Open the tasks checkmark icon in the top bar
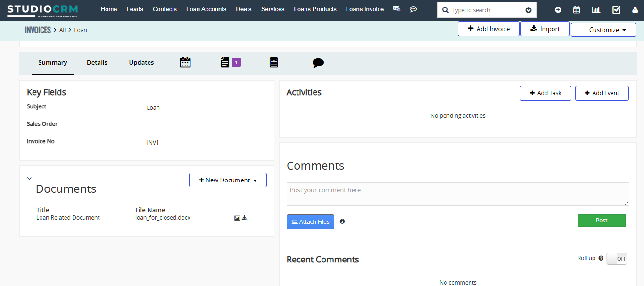Screen dimensions: 644x286 (x=616, y=10)
